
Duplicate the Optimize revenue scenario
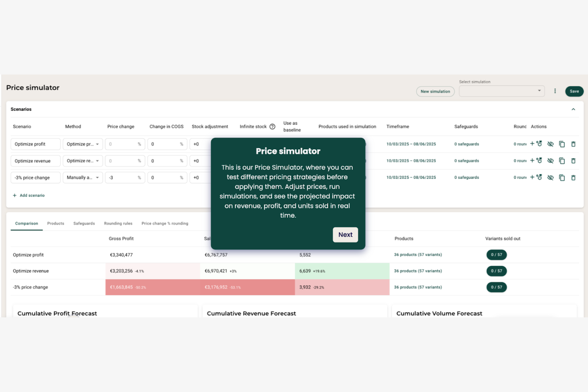(562, 161)
